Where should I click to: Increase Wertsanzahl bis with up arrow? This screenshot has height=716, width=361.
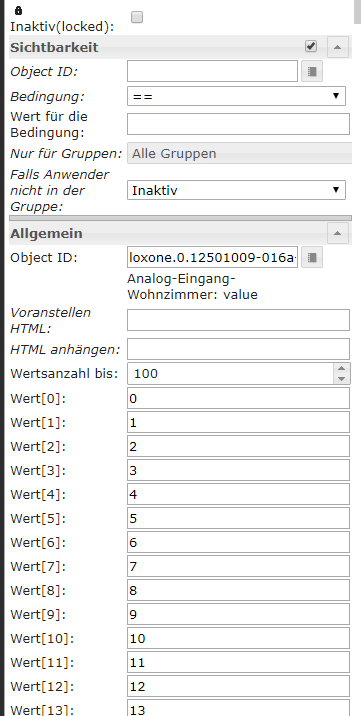(x=341, y=368)
